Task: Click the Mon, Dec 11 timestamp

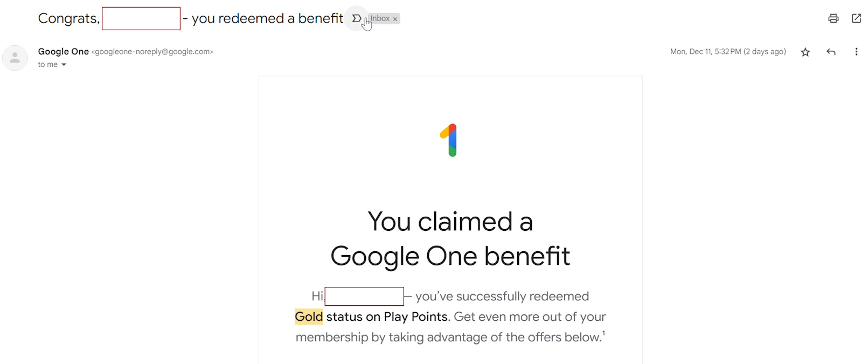Action: tap(727, 52)
